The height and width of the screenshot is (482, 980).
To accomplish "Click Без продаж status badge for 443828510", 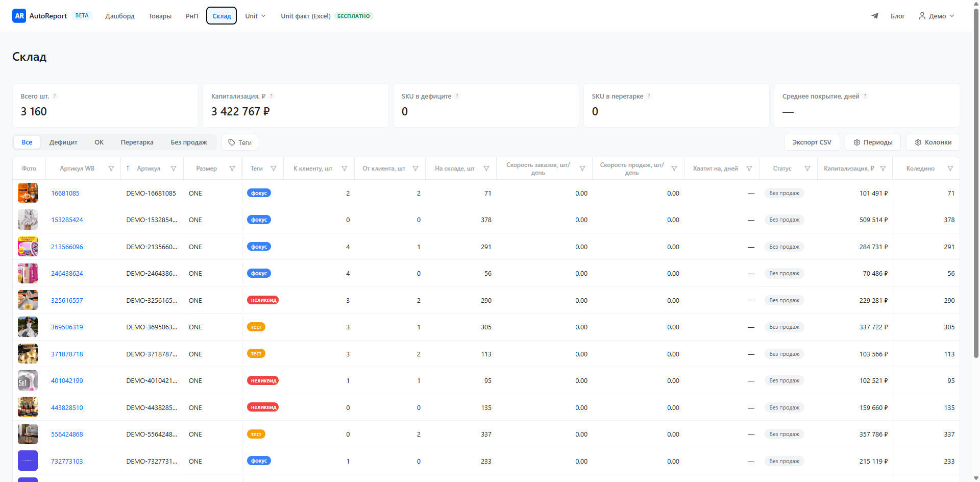I will (785, 407).
